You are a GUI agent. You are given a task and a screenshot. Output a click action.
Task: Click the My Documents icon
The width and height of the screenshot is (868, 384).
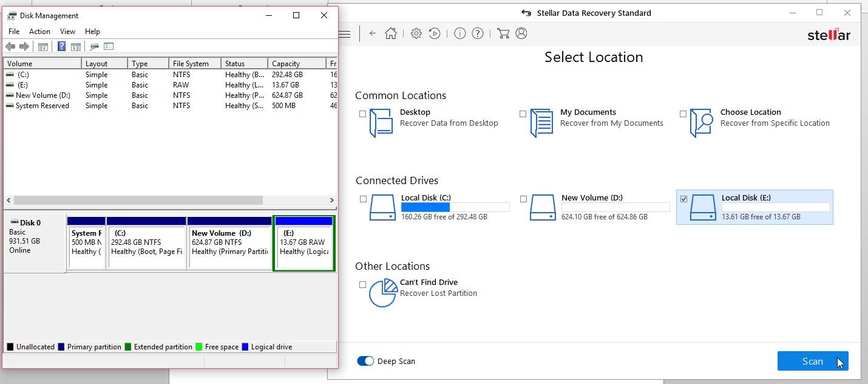click(x=541, y=123)
